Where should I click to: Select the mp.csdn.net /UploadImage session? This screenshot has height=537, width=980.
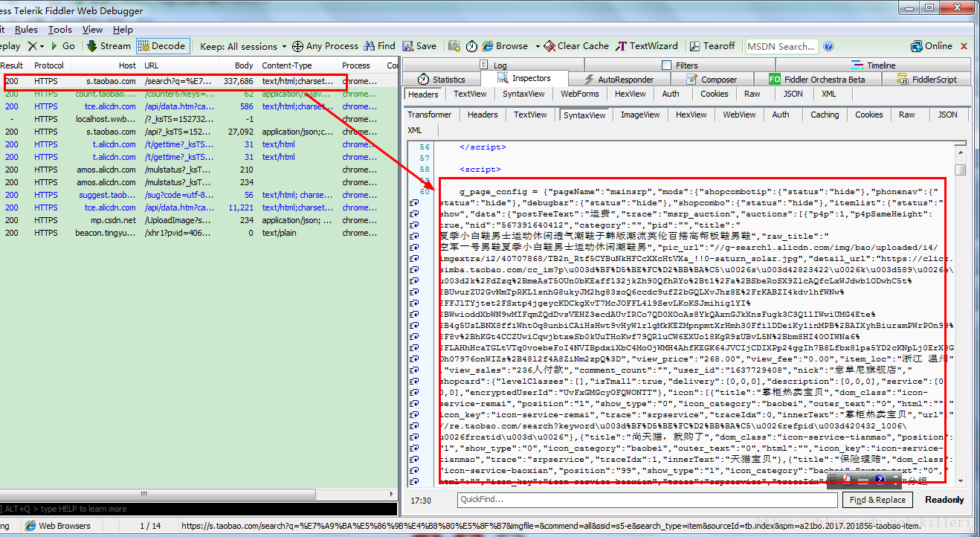199,220
